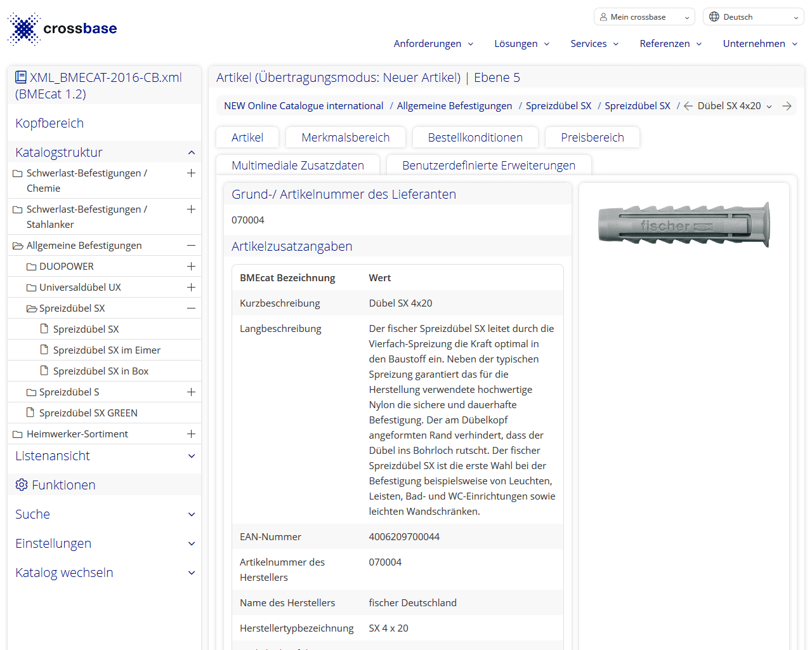Screen dimensions: 812x650
Task: Open the Mein crossbase dropdown
Action: tap(645, 17)
